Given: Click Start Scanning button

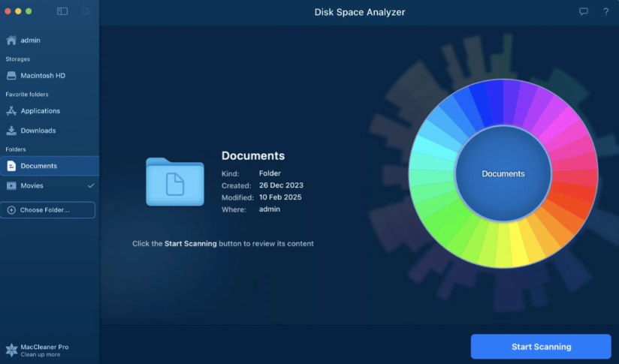Looking at the screenshot, I should pos(541,347).
